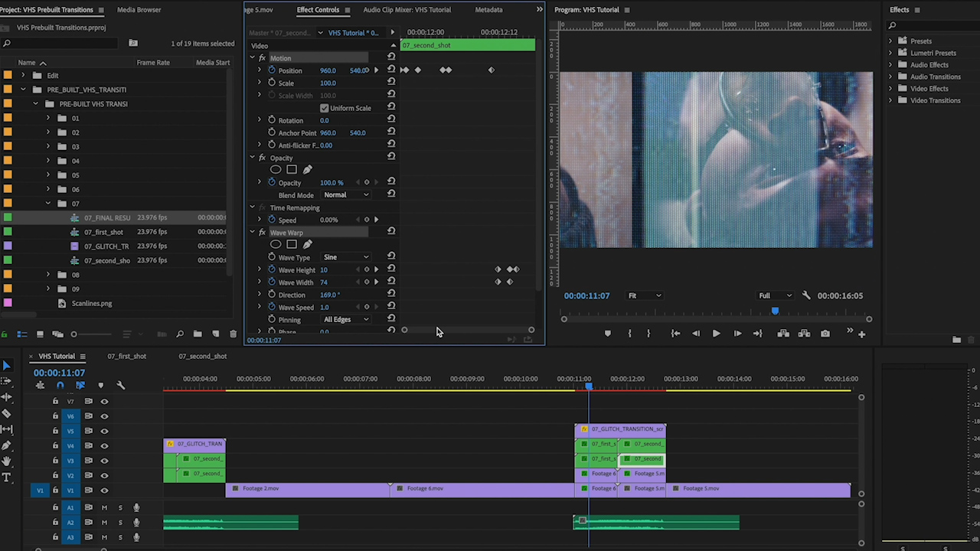Open the Blend Mode dropdown
This screenshot has width=980, height=551.
(x=346, y=195)
